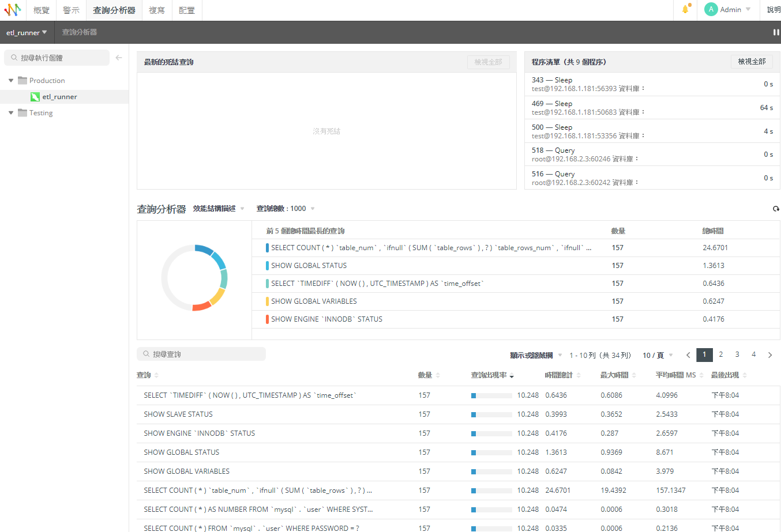Switch to the 配置 tab
Viewport: 781px width, 532px height.
[x=186, y=10]
